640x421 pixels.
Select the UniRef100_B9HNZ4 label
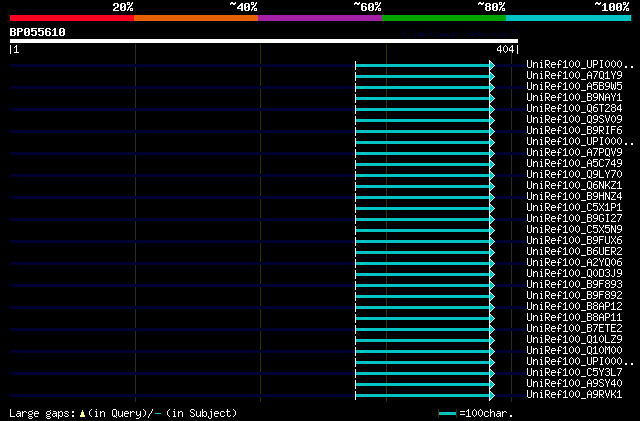(574, 197)
